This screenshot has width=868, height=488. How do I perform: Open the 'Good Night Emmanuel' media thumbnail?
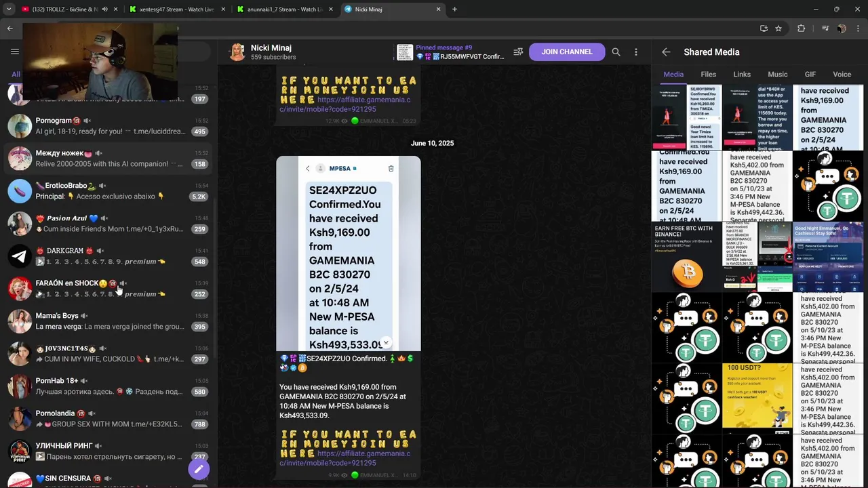828,257
